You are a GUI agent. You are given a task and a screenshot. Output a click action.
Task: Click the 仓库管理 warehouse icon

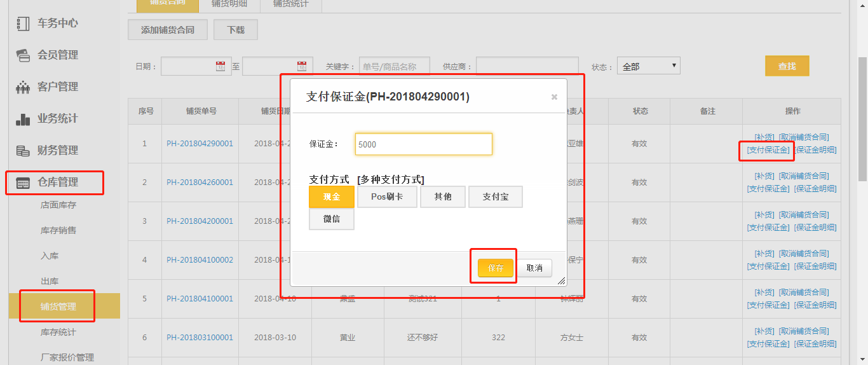[23, 182]
